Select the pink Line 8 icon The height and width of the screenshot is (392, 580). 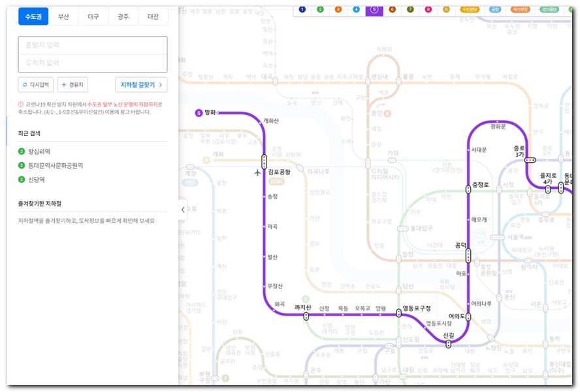428,9
